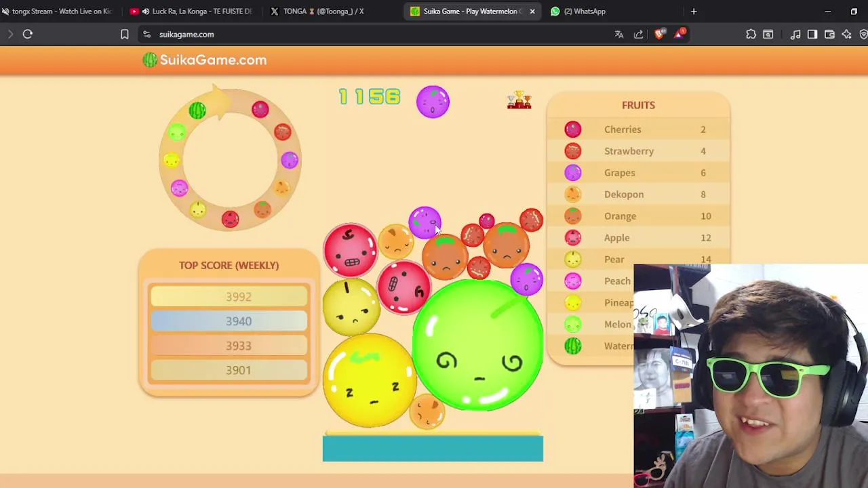Click the pink peach on the fruit cycle ring
This screenshot has width=868, height=488.
coord(179,188)
